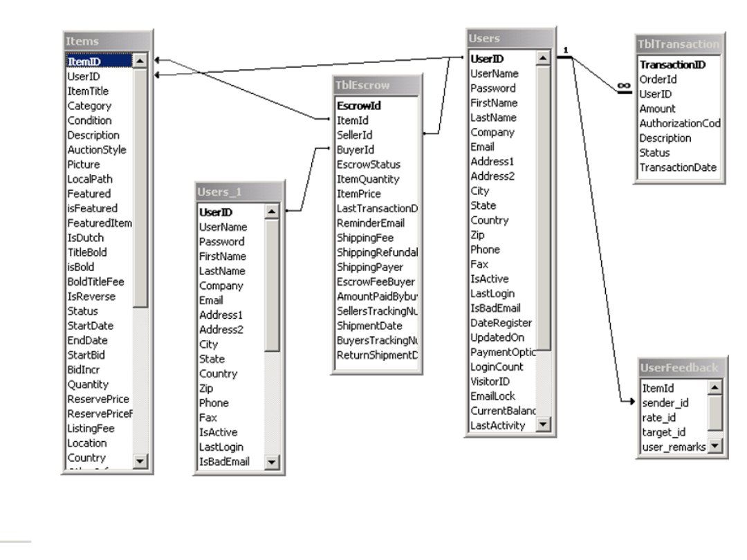
Task: Click the UserFeedback table title bar
Action: [681, 368]
